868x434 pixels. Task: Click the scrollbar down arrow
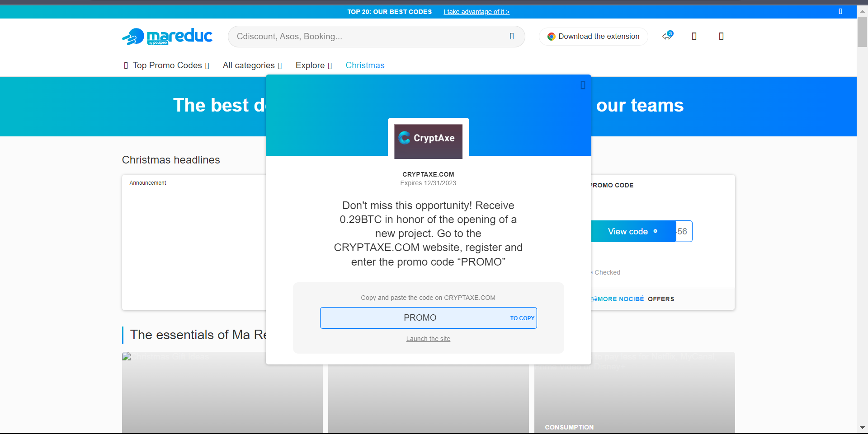point(862,428)
